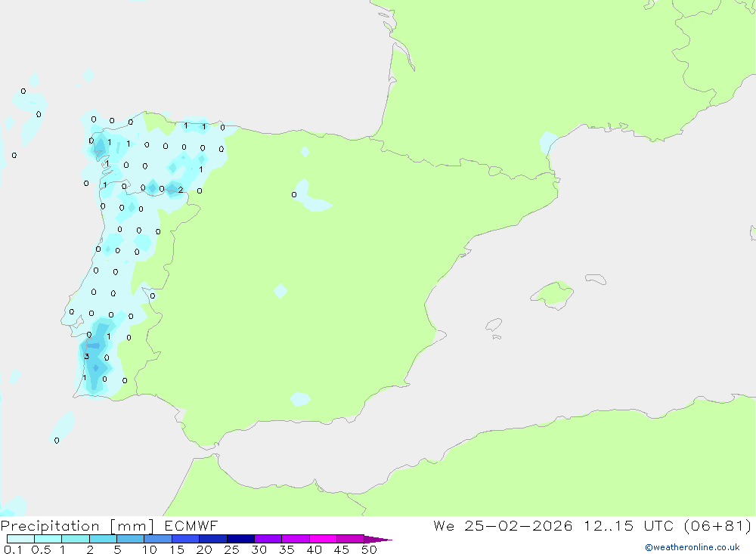Click the '0.5' legend value label
This screenshot has width=756, height=554.
41,549
